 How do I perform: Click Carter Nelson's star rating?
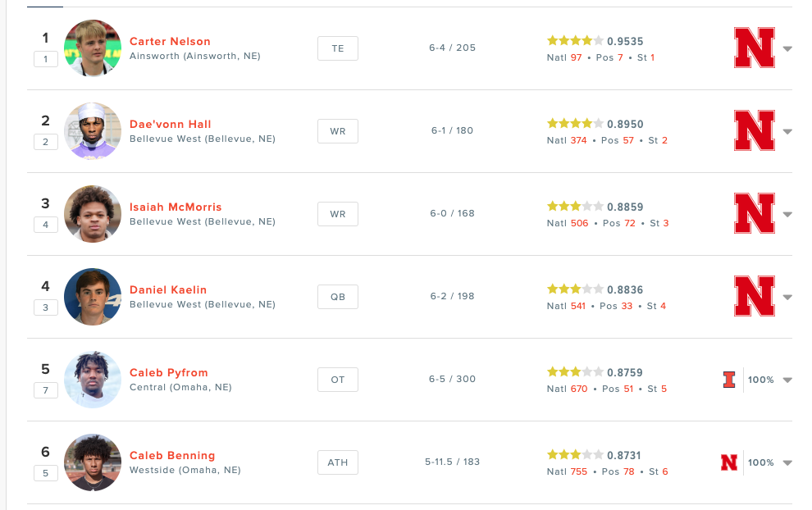pos(575,40)
